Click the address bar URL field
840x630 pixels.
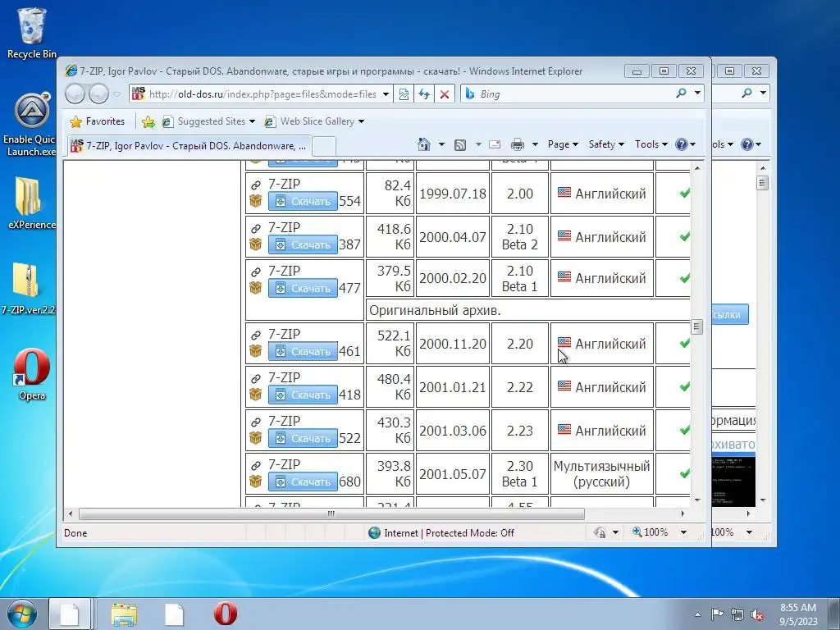(x=262, y=94)
